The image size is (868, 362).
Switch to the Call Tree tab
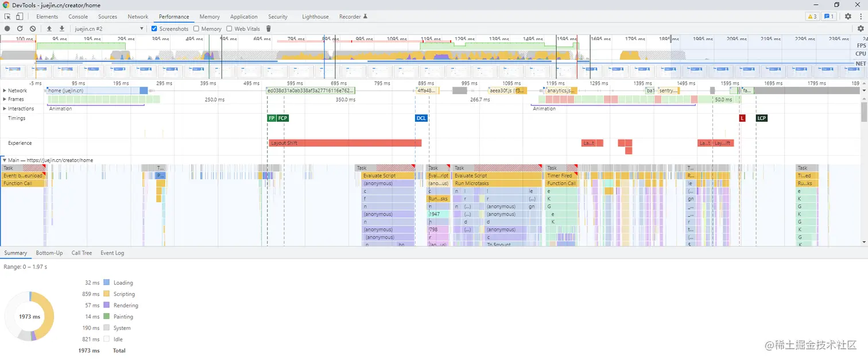pyautogui.click(x=82, y=253)
